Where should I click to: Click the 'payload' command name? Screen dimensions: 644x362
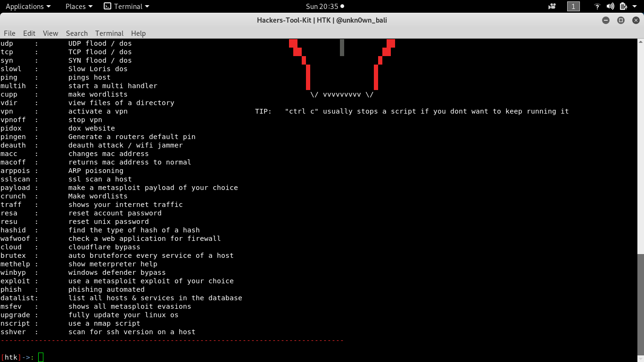(x=15, y=188)
